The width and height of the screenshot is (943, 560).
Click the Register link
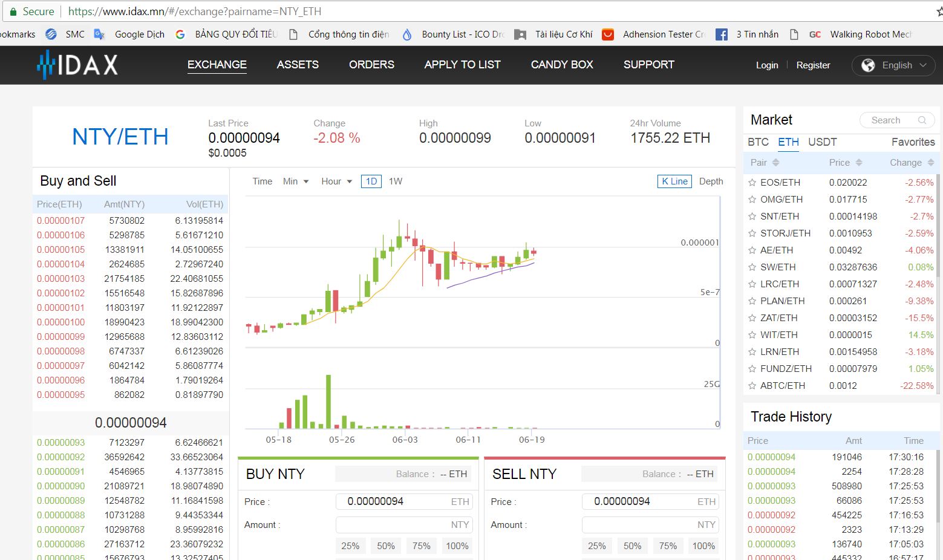tap(813, 65)
